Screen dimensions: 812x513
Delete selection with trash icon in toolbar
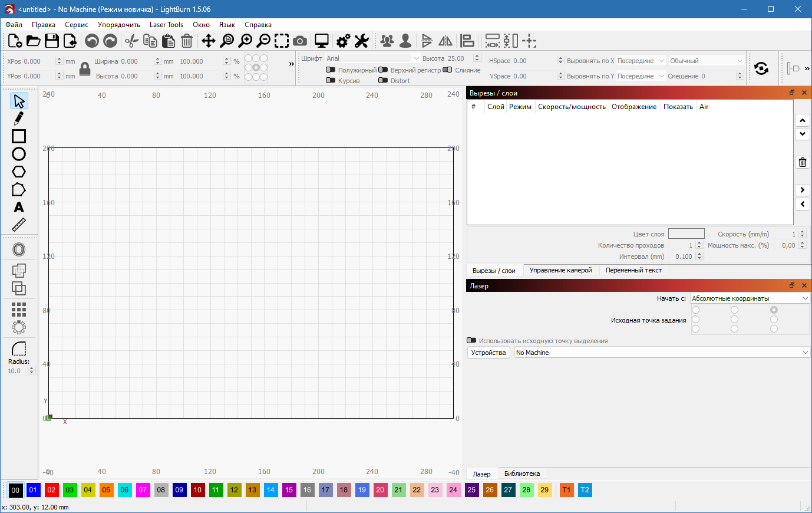tap(187, 41)
